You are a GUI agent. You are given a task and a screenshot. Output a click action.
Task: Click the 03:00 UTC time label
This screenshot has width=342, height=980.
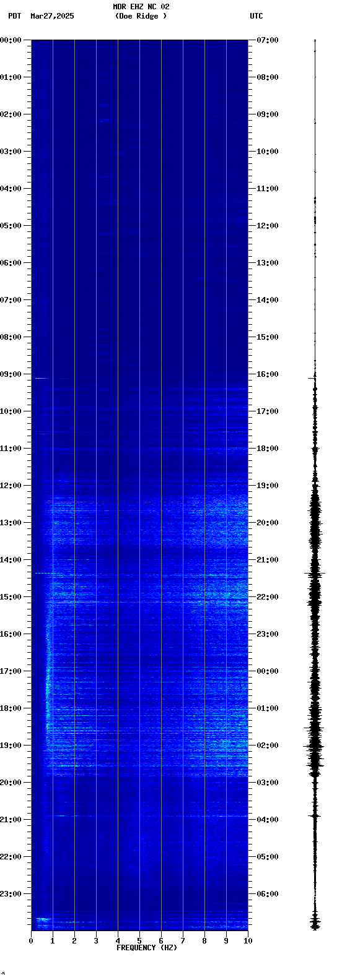(x=268, y=783)
